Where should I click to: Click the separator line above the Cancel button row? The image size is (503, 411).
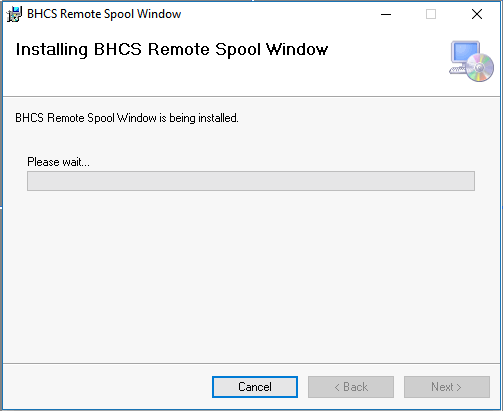pos(251,363)
